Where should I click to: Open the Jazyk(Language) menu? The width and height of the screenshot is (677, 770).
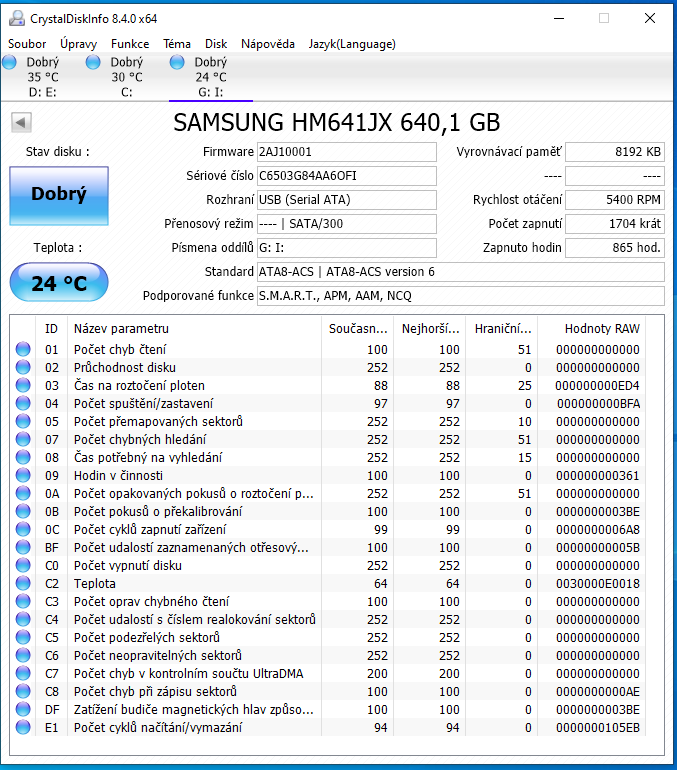[352, 44]
